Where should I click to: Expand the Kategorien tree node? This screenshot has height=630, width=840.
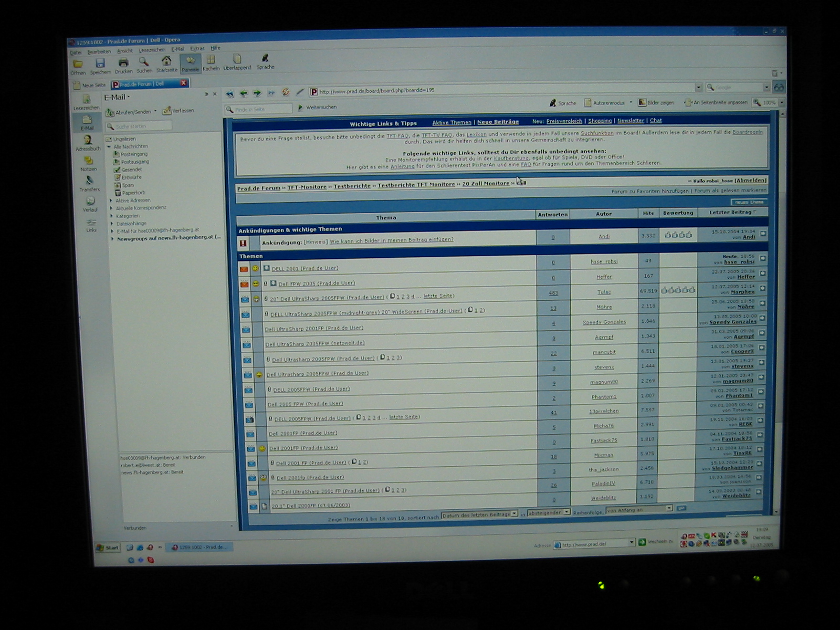coord(111,216)
